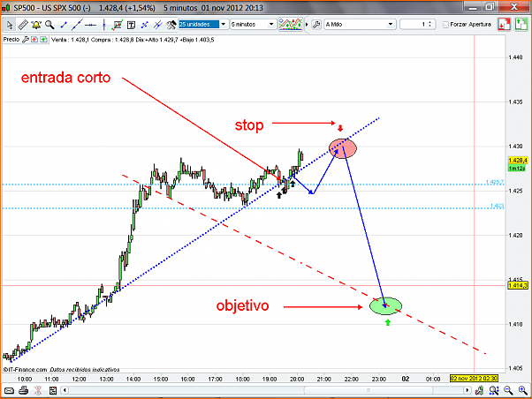
Task: Click the red down-arrow icon beside Precio
Action: click(x=34, y=40)
